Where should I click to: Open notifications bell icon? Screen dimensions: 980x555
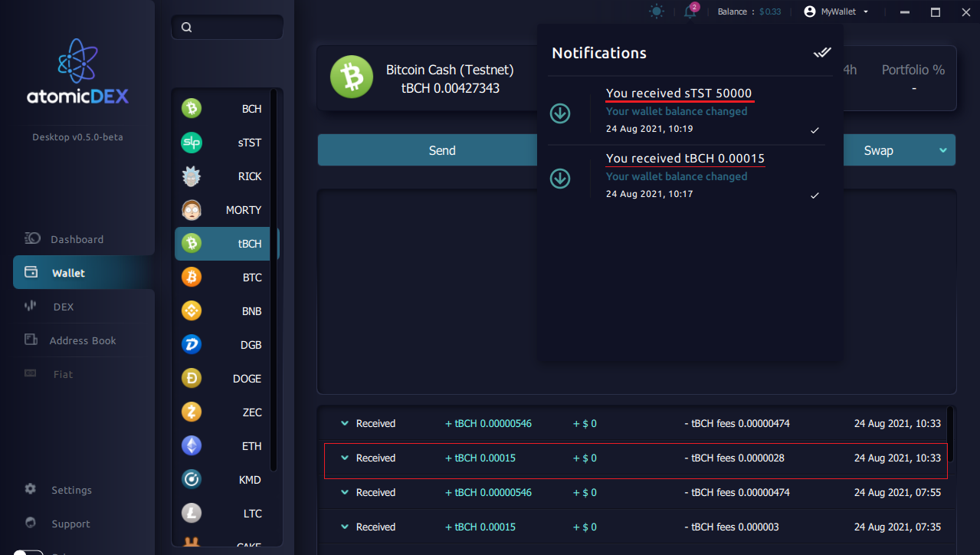coord(690,11)
